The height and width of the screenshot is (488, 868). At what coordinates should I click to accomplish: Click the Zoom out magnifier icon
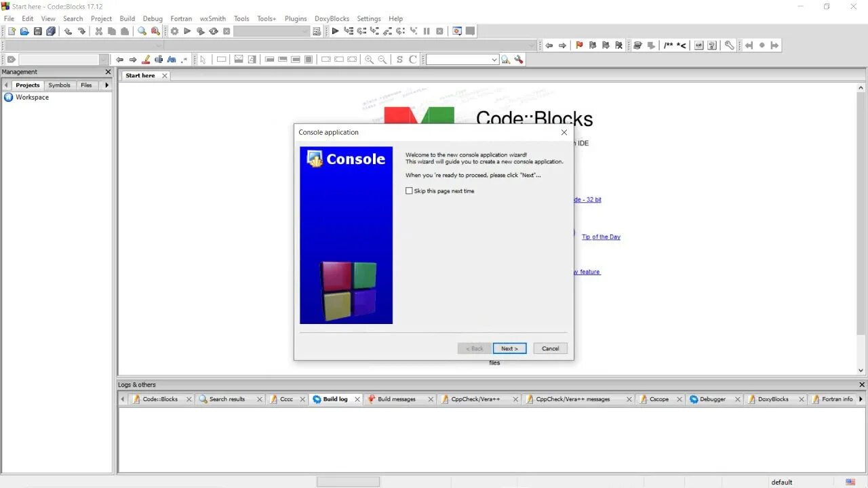382,60
